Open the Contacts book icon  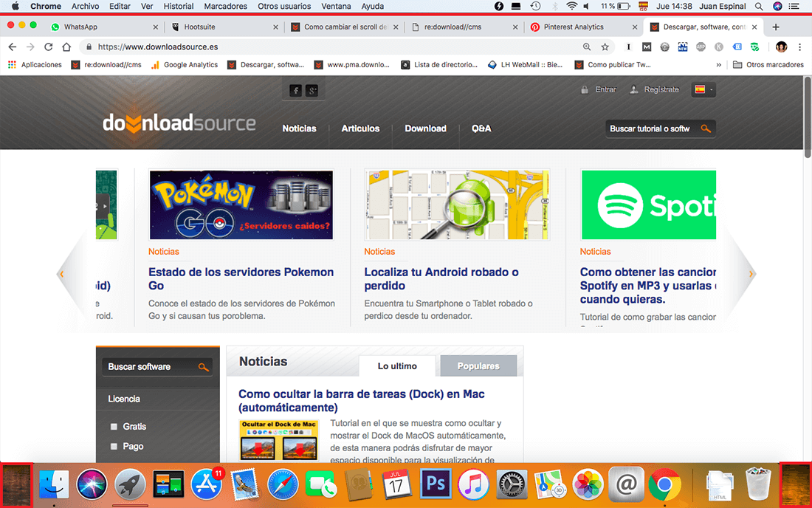[359, 484]
